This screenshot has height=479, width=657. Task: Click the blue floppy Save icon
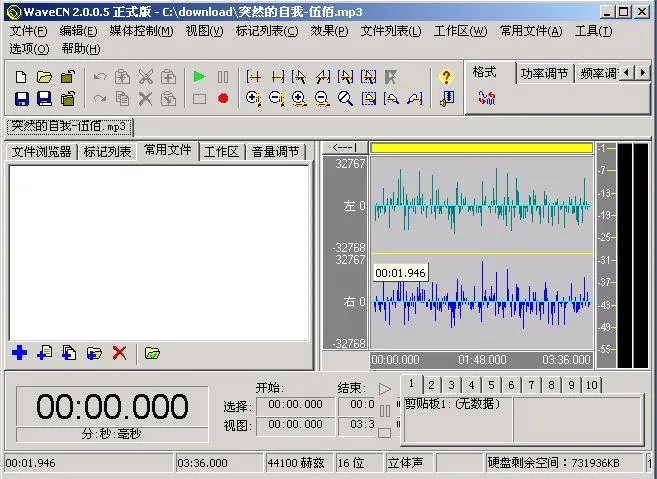pos(22,99)
